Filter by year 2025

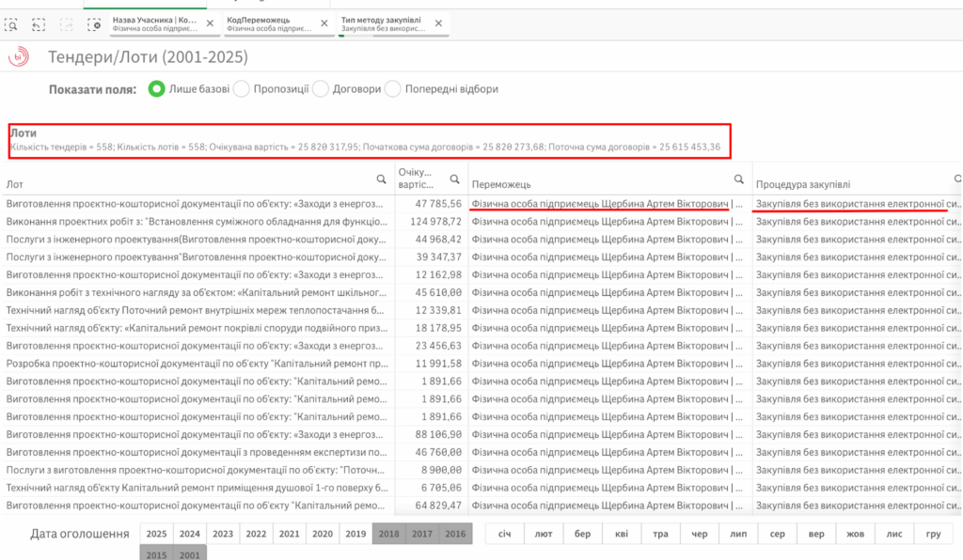157,534
